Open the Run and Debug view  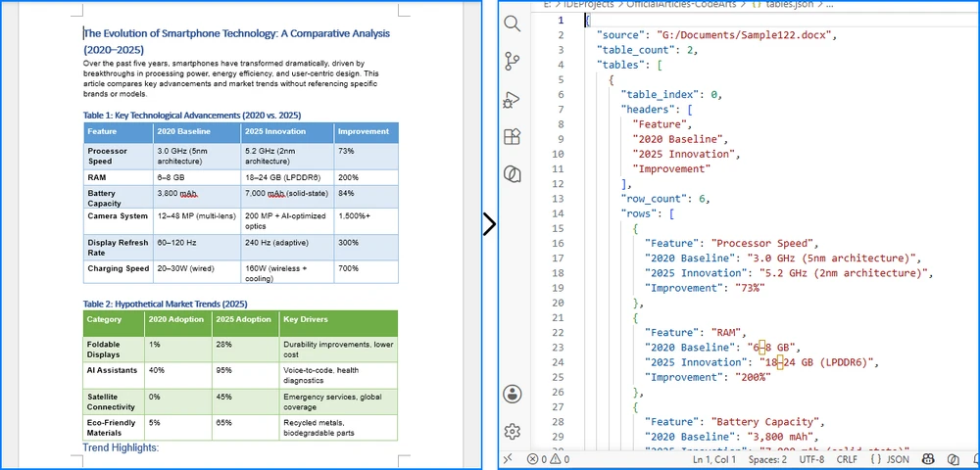pyautogui.click(x=512, y=99)
